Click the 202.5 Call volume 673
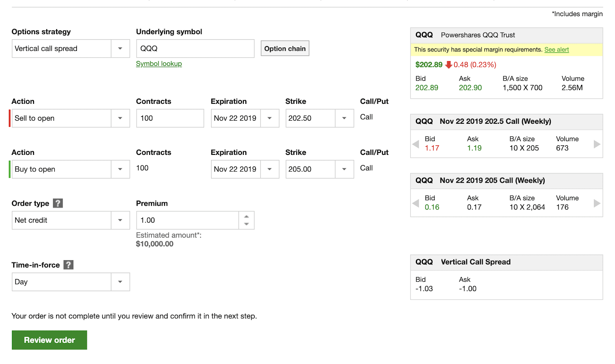The height and width of the screenshot is (364, 615). [562, 148]
